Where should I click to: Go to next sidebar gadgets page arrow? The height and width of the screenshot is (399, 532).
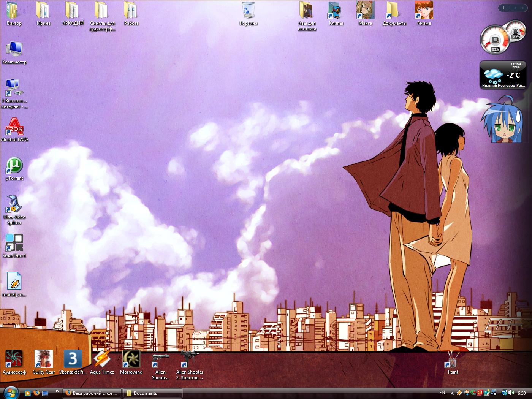[x=523, y=8]
